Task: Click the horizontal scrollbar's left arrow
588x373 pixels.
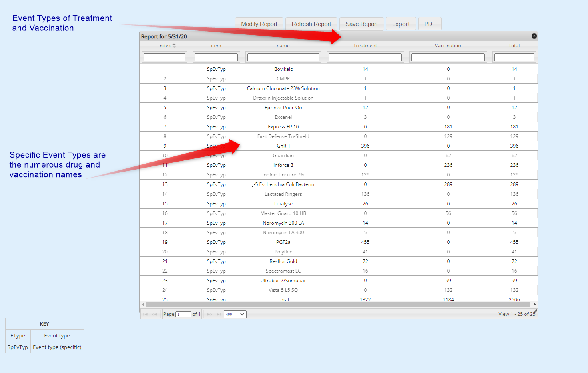Action: [143, 305]
